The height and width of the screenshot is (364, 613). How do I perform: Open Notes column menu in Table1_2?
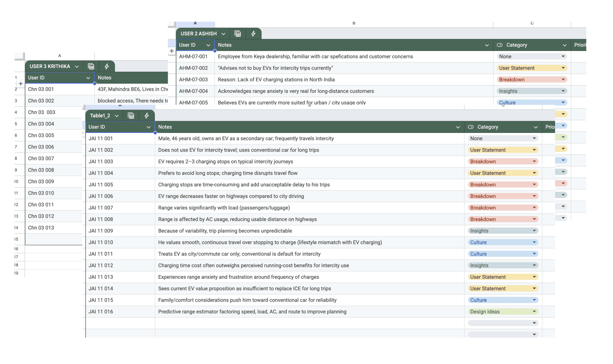[458, 127]
